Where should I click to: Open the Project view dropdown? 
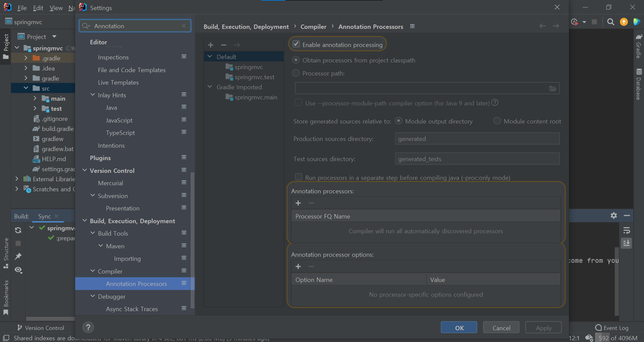click(x=54, y=37)
